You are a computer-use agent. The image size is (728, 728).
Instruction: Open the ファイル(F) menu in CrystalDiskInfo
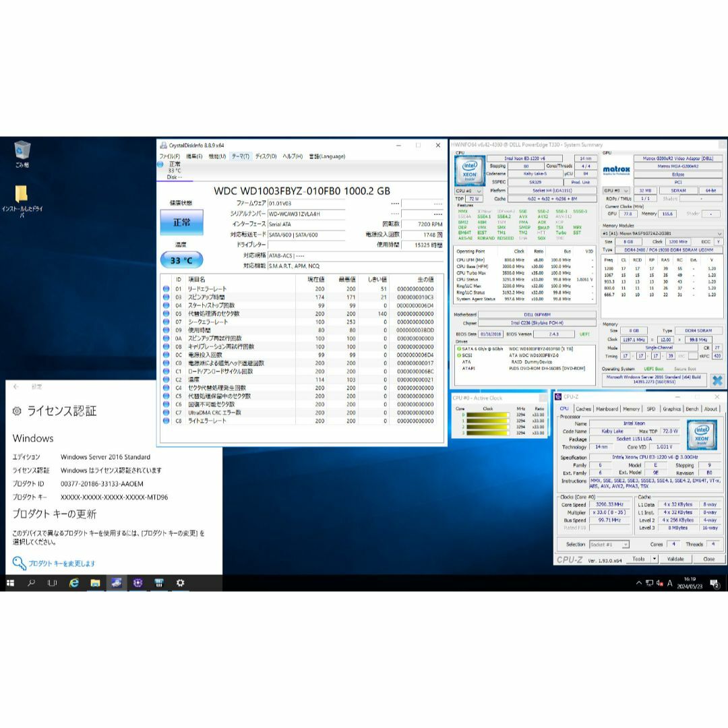[x=169, y=156]
